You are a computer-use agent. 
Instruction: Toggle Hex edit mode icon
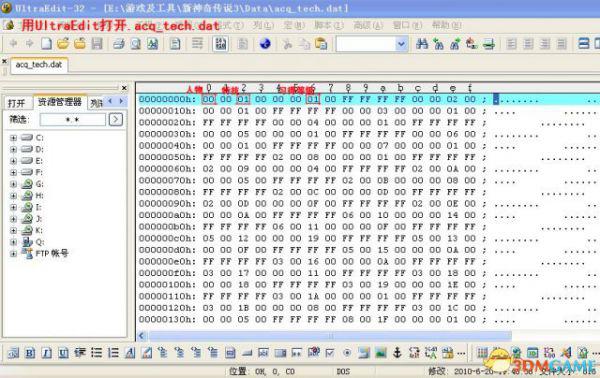click(x=220, y=44)
